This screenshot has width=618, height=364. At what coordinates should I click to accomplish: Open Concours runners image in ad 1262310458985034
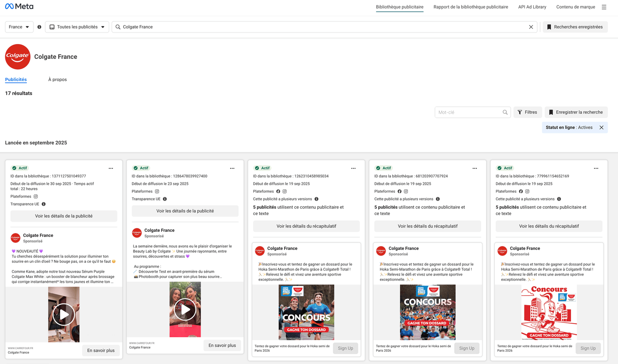(307, 313)
